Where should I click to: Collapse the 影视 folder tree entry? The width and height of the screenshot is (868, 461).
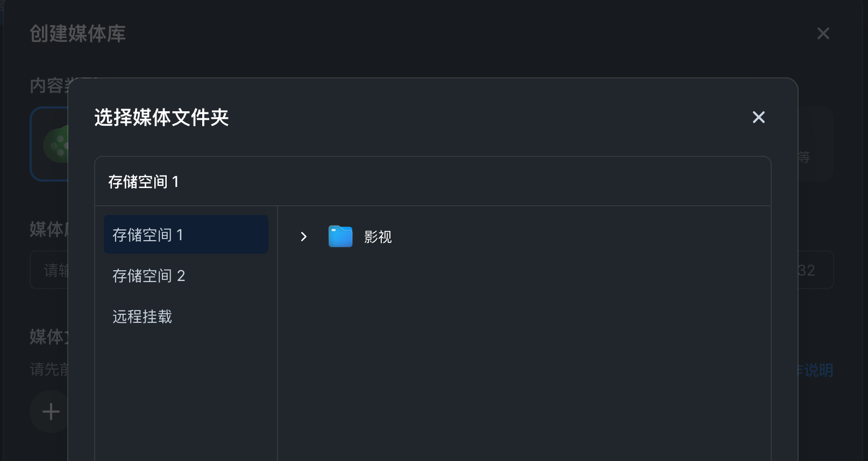coord(304,236)
